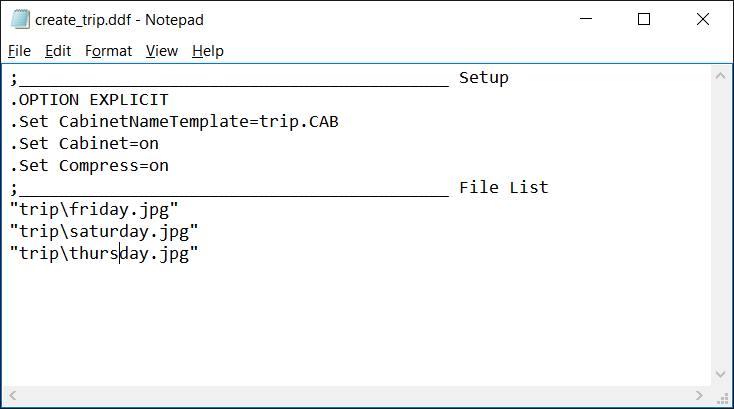The image size is (734, 409).
Task: Click the horizontal scrollbar right arrow
Action: pyautogui.click(x=699, y=395)
